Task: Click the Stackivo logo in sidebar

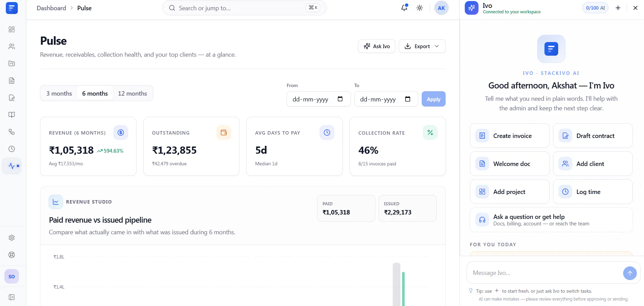Action: click(12, 8)
